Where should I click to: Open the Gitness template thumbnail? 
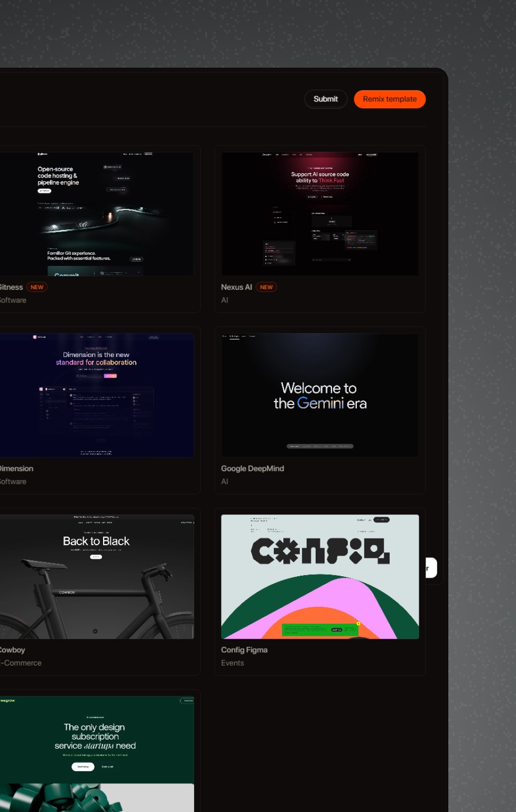[97, 214]
